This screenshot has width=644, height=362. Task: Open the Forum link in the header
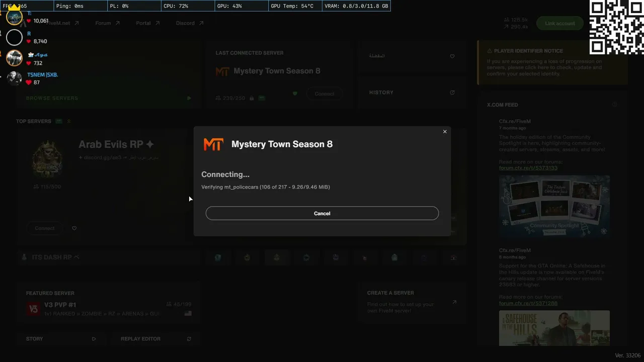click(107, 23)
